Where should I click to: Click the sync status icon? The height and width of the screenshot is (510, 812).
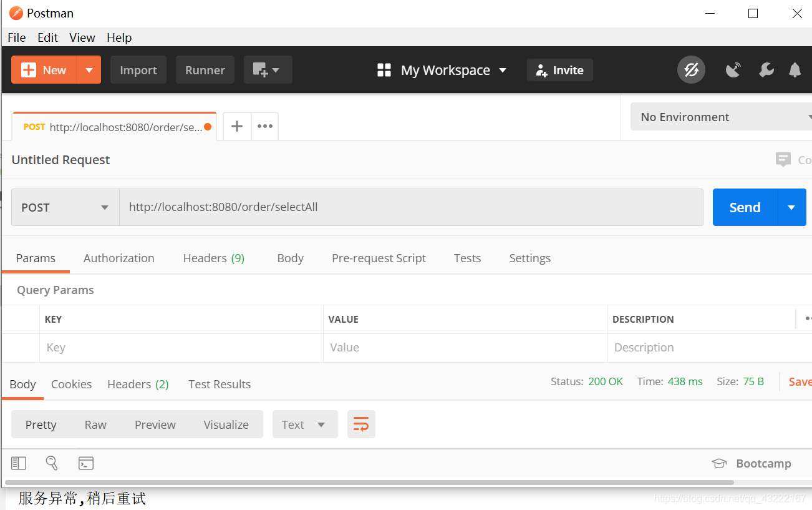tap(691, 70)
